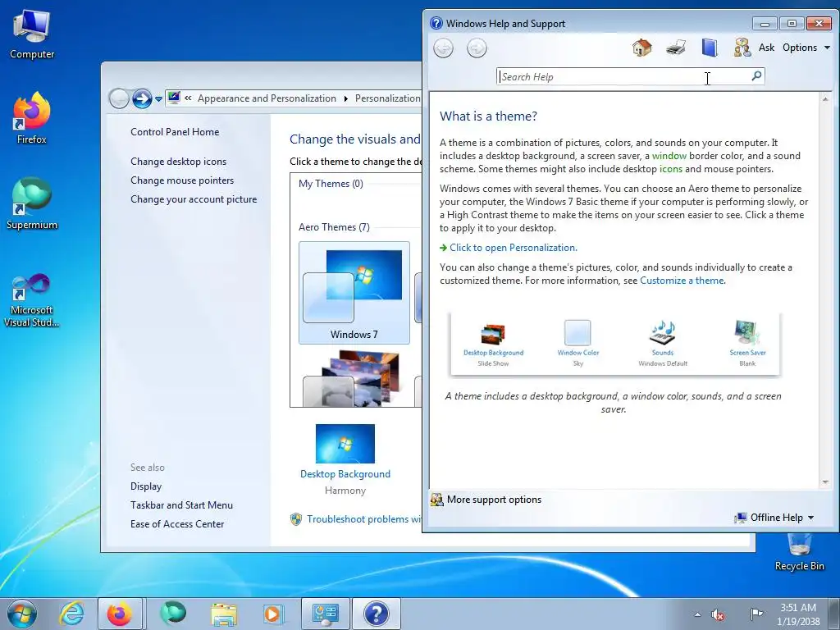Click the Desktop Background icon in help illustration
Screen dimensions: 840x630
point(493,335)
